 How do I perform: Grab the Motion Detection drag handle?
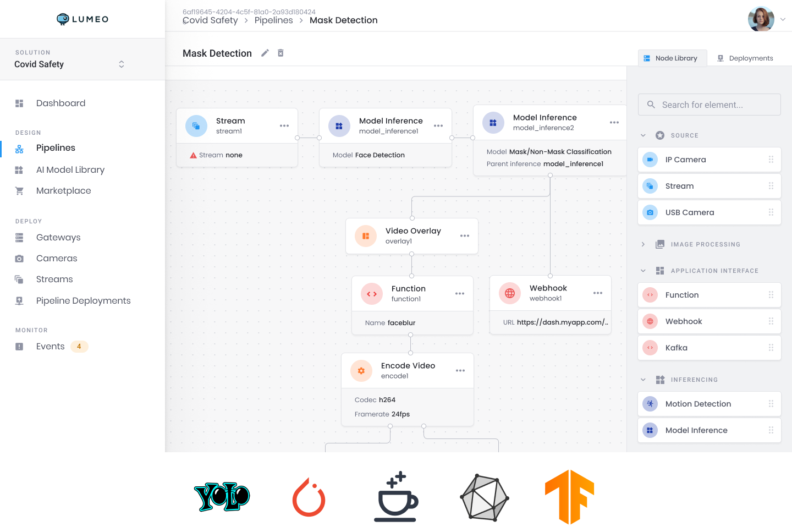point(771,404)
